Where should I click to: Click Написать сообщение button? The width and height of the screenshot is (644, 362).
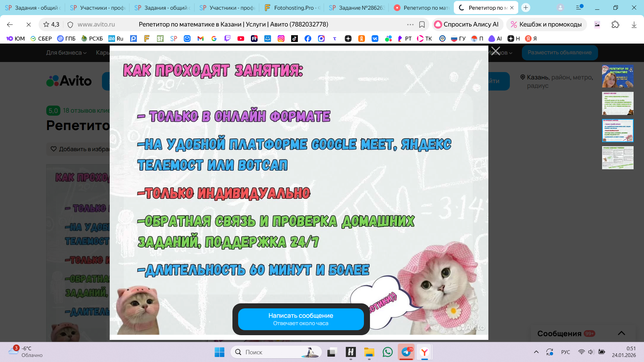(301, 319)
